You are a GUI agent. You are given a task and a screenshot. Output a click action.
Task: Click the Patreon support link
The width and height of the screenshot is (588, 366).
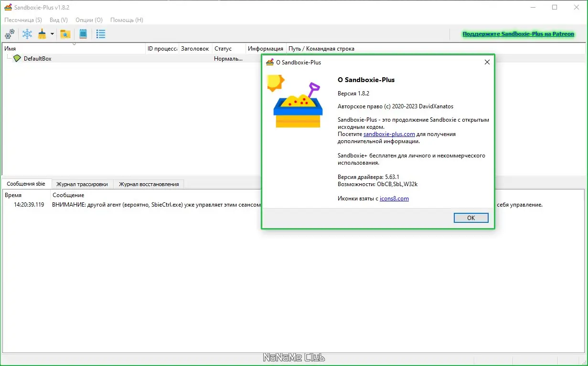[x=518, y=34]
